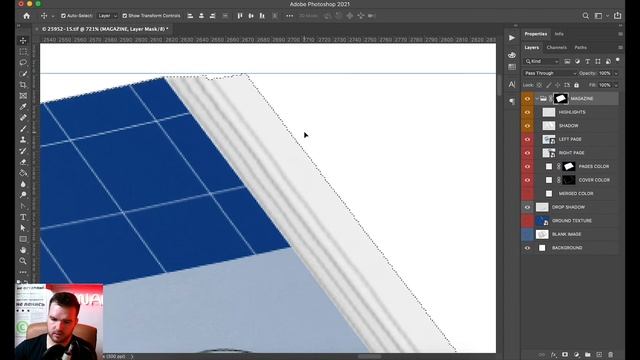Select the Move tool in the toolbox
640x360 pixels.
tap(23, 40)
